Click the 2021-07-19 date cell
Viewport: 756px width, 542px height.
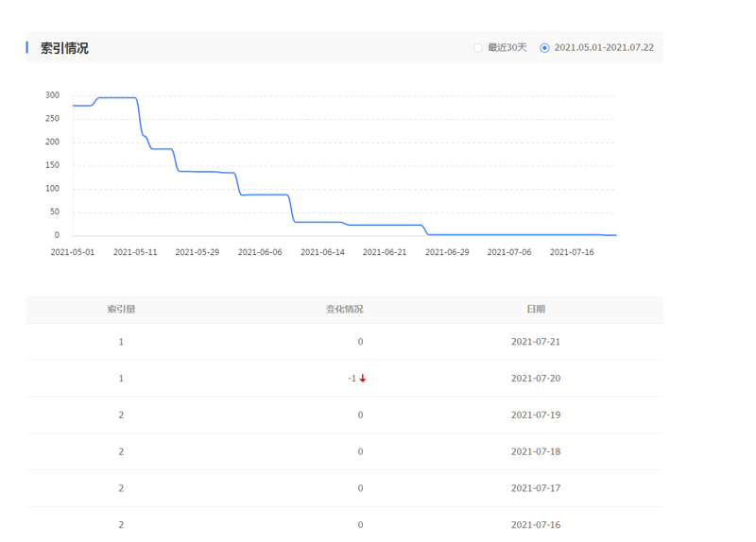[536, 415]
